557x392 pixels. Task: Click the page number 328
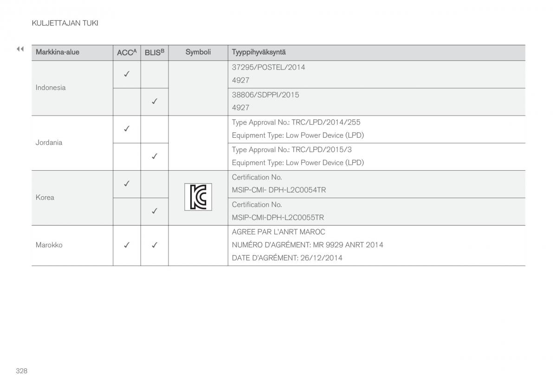pos(21,371)
